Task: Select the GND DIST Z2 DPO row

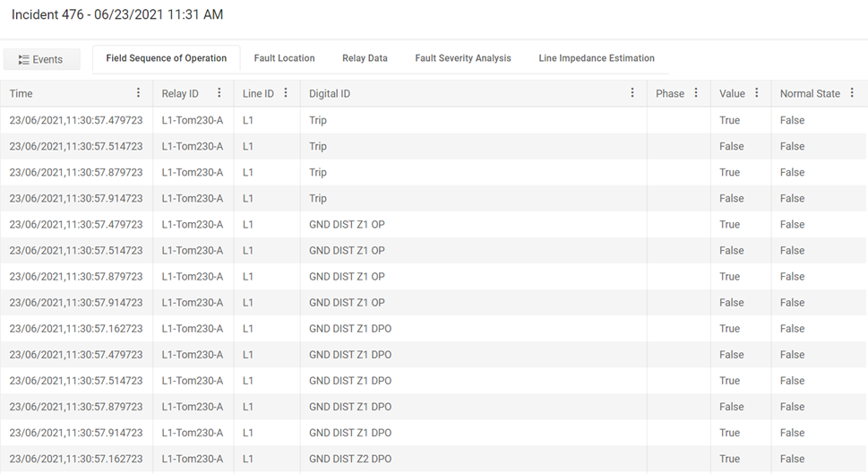Action: coord(350,459)
